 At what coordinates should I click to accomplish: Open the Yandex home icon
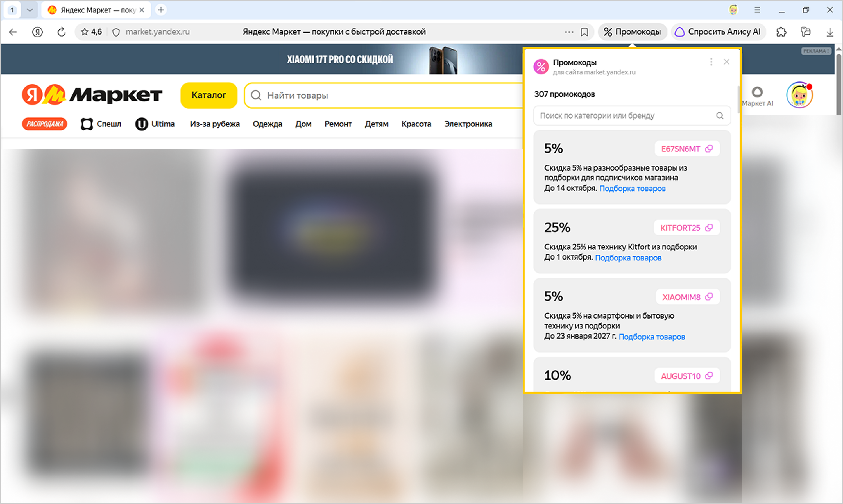click(37, 32)
